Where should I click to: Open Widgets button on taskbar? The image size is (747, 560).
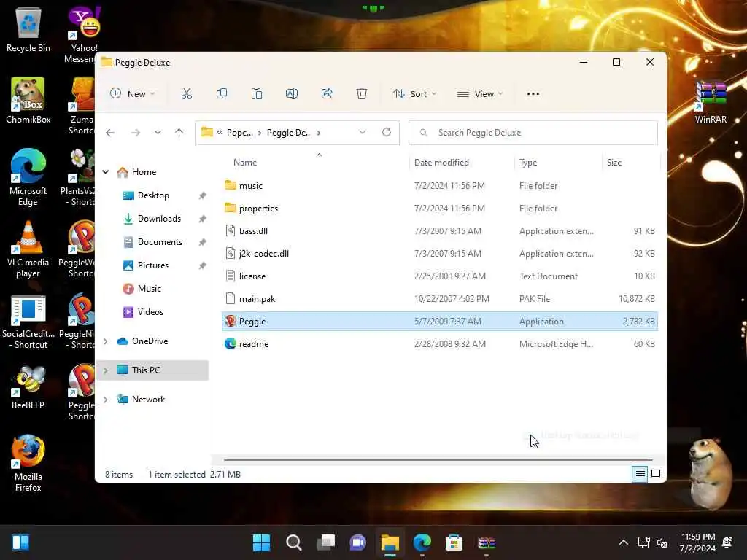[x=20, y=542]
